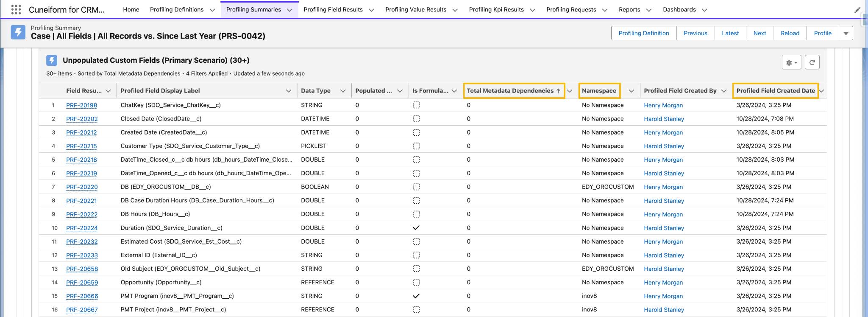Click the Next button

point(760,33)
